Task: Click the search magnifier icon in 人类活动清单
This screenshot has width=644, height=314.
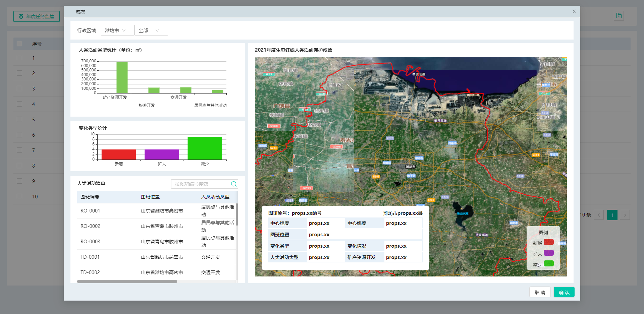Action: (234, 184)
